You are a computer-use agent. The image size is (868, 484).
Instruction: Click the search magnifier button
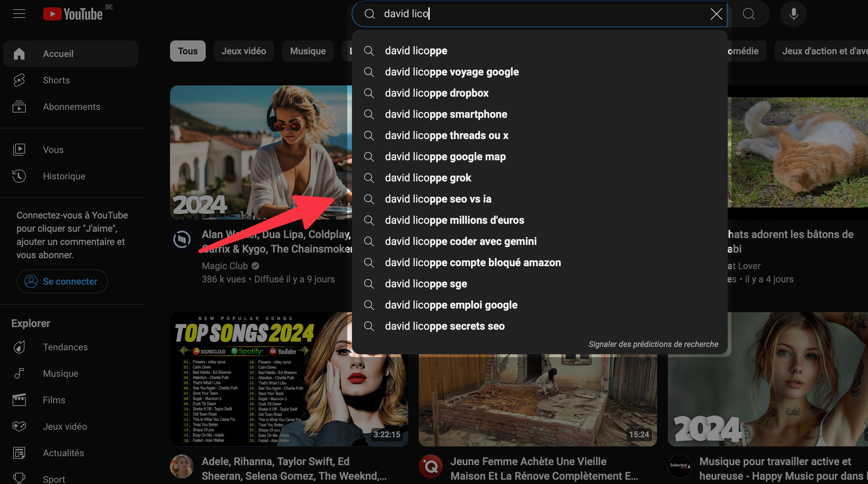point(748,14)
